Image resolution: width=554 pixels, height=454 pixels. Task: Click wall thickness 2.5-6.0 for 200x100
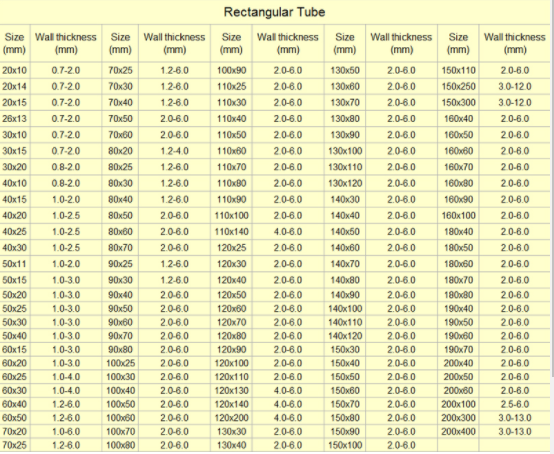[x=515, y=404]
